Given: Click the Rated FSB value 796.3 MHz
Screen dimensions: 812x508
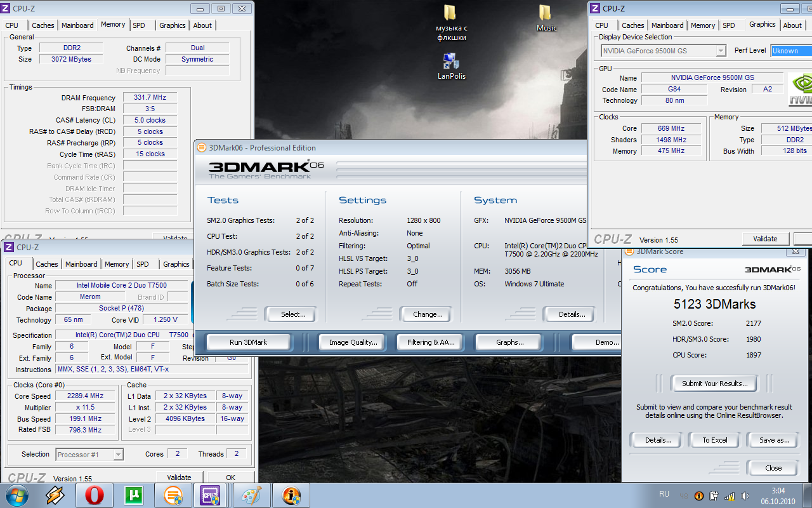Looking at the screenshot, I should tap(85, 431).
